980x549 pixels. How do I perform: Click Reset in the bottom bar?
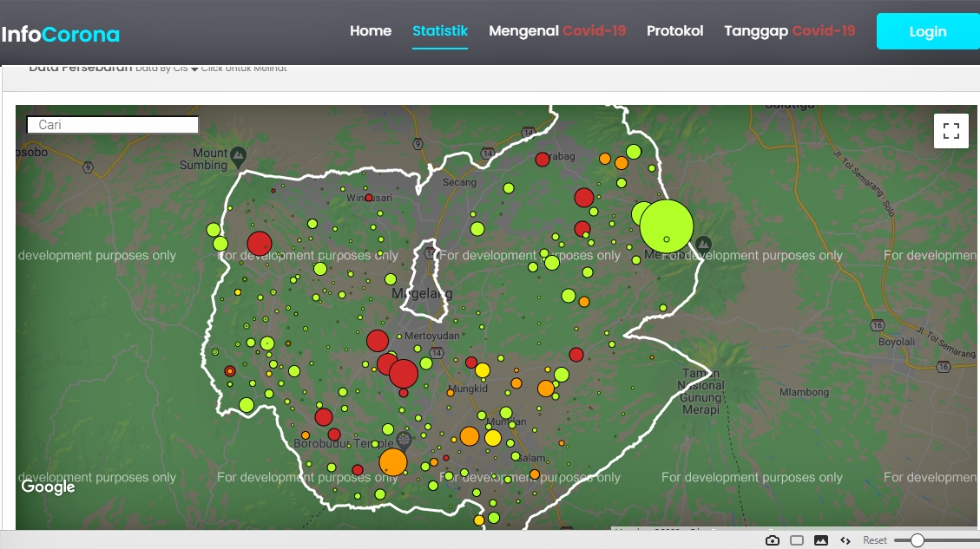pos(875,540)
